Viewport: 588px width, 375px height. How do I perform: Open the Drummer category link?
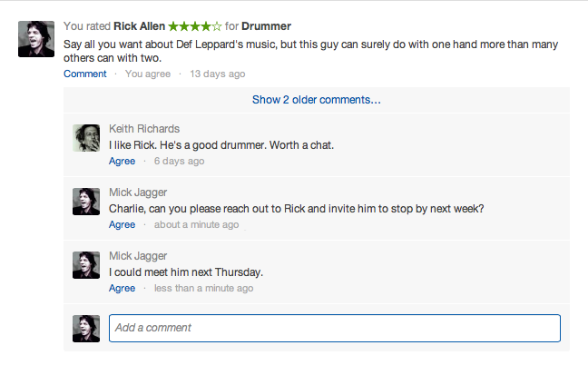pos(266,26)
